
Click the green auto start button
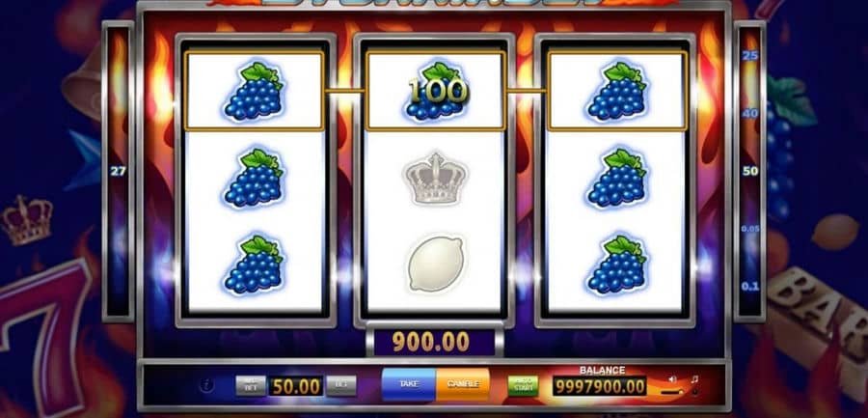[523, 385]
